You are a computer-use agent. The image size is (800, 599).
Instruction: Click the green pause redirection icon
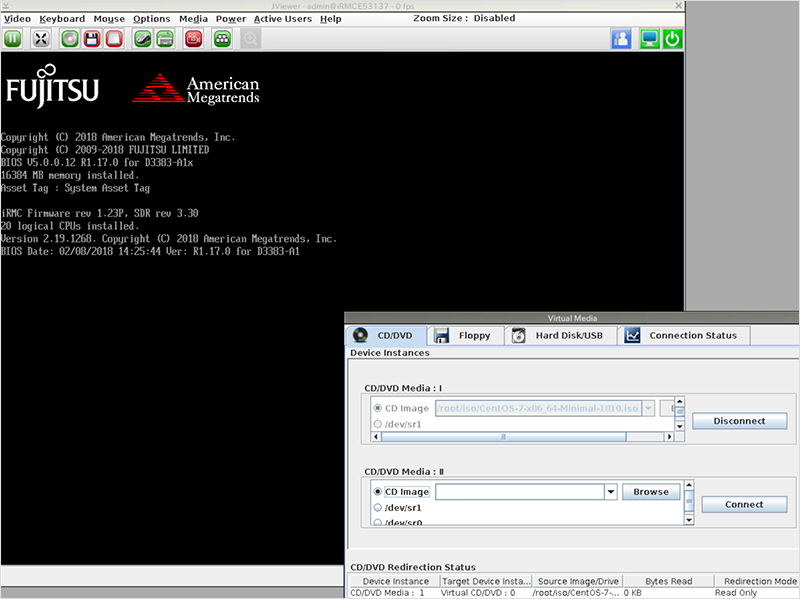coord(13,39)
